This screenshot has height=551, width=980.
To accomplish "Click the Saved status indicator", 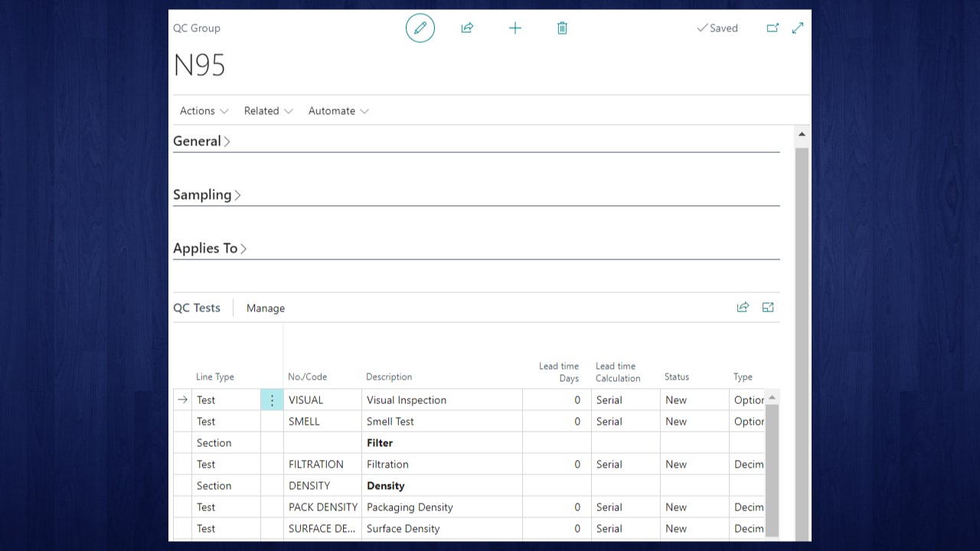I will [717, 28].
